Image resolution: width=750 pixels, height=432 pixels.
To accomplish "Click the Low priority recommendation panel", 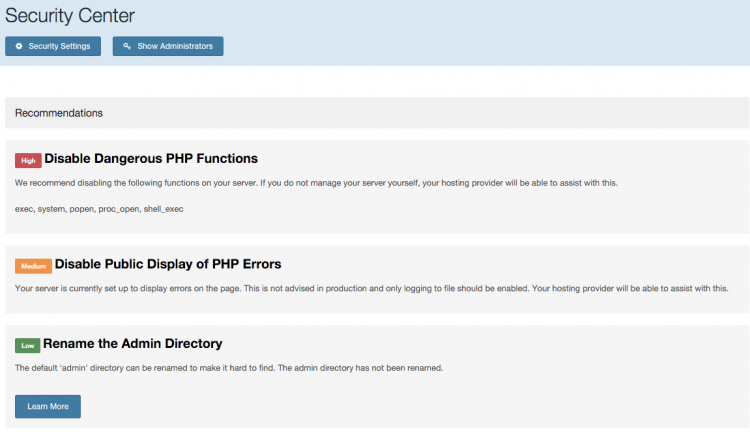I will click(x=377, y=377).
